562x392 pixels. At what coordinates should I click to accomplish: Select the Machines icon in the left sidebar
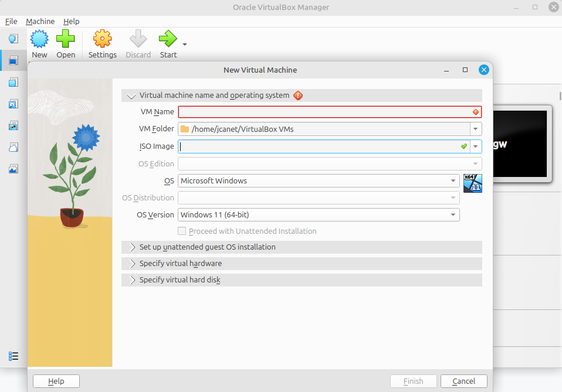coord(13,60)
